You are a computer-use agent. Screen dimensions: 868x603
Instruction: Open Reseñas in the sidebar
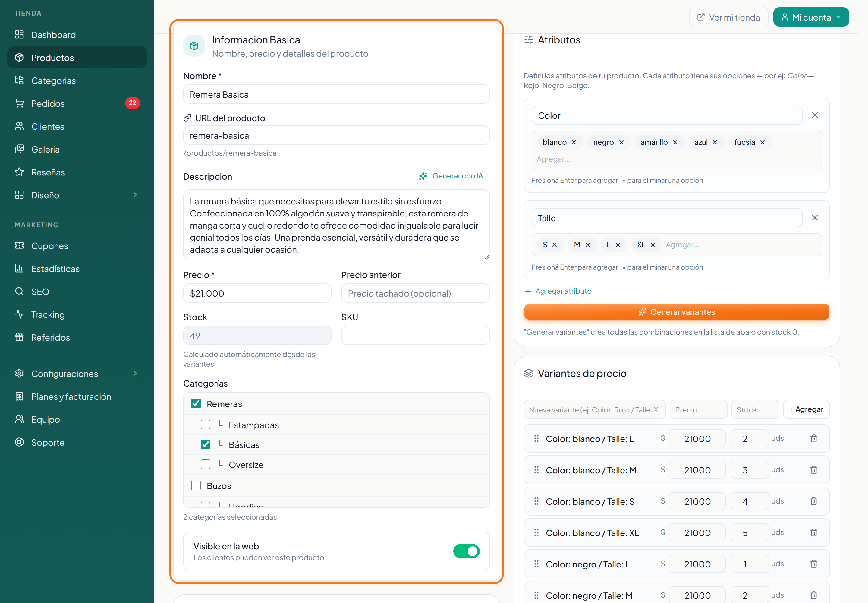pyautogui.click(x=77, y=172)
